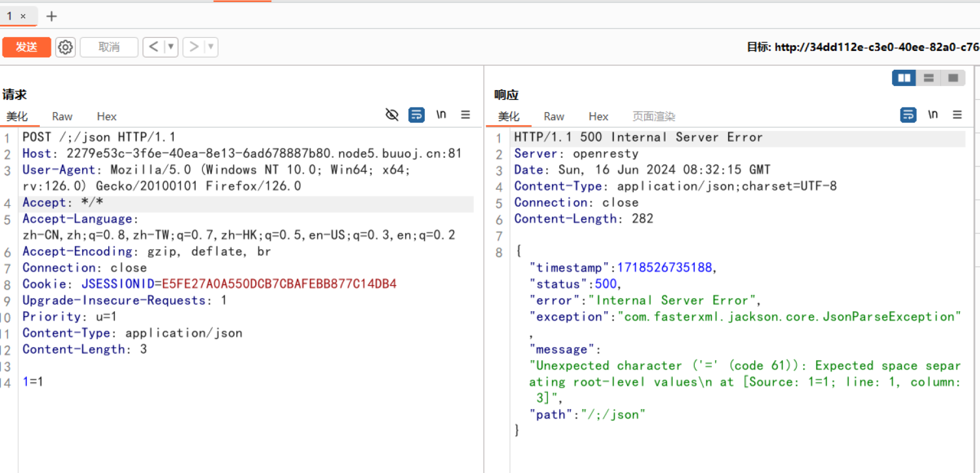Click the \n newline icon on response panel
Image resolution: width=980 pixels, height=473 pixels.
pyautogui.click(x=932, y=114)
